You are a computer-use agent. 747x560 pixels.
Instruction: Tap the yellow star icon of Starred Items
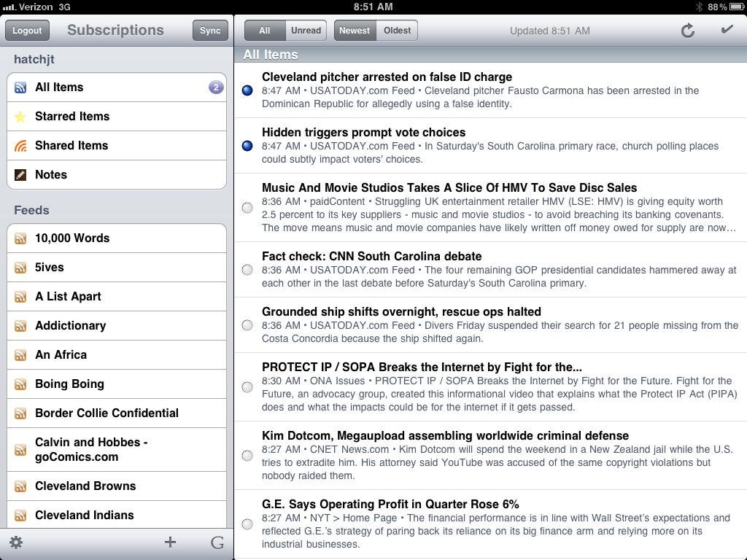pos(20,117)
